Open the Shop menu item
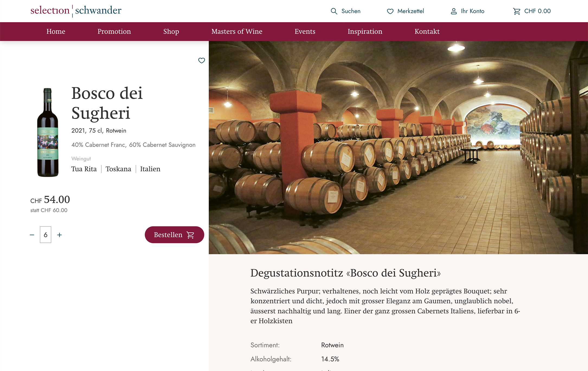The height and width of the screenshot is (371, 588). [x=171, y=31]
